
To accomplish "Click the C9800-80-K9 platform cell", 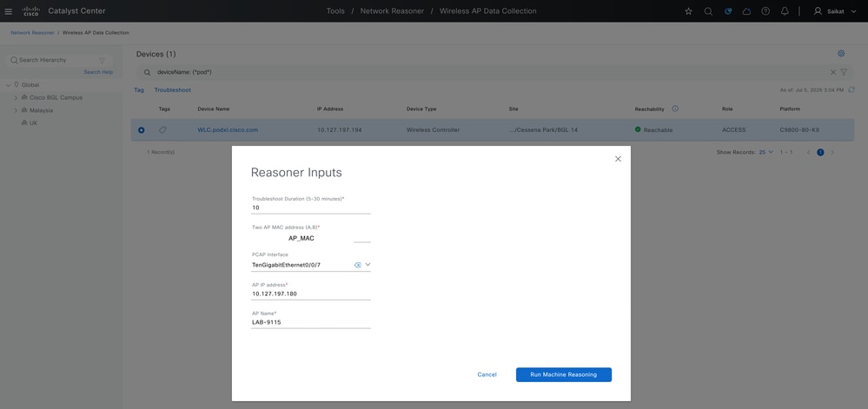I will pyautogui.click(x=799, y=130).
